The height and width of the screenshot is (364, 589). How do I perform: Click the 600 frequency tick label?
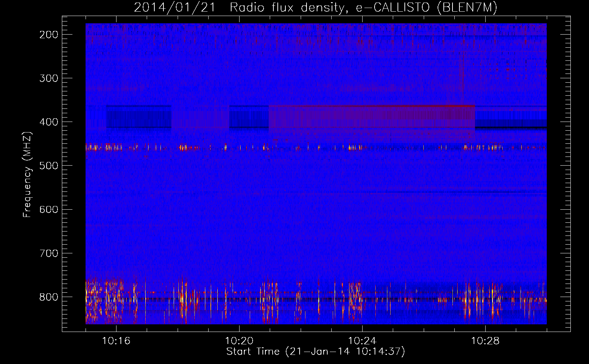pos(49,209)
